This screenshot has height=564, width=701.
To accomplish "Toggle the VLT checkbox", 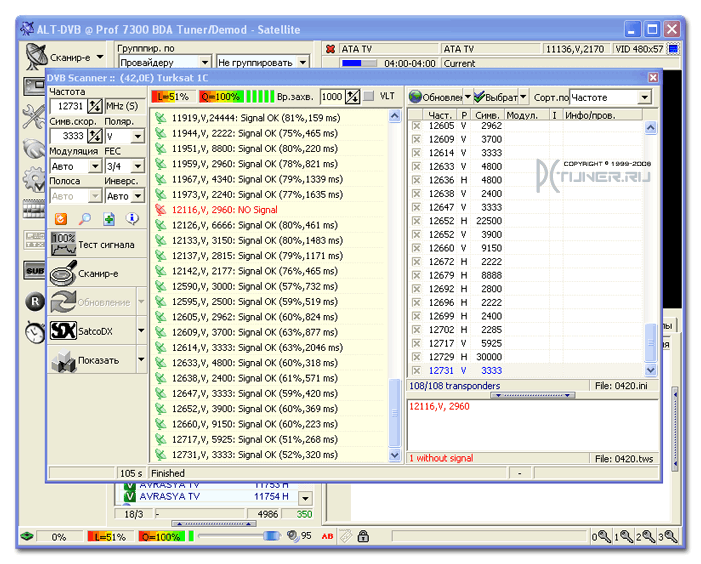I will 369,97.
